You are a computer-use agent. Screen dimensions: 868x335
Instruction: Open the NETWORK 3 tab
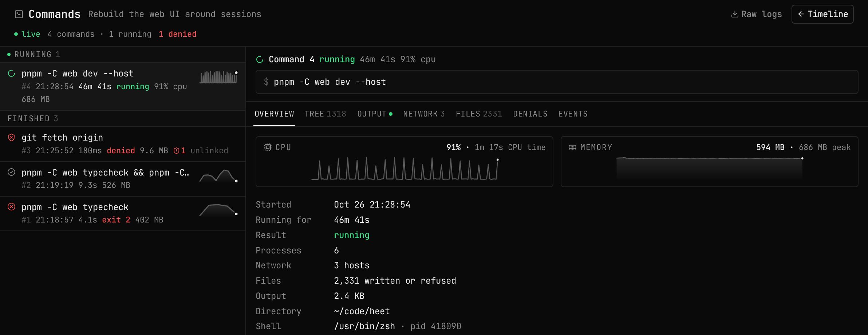click(x=424, y=114)
